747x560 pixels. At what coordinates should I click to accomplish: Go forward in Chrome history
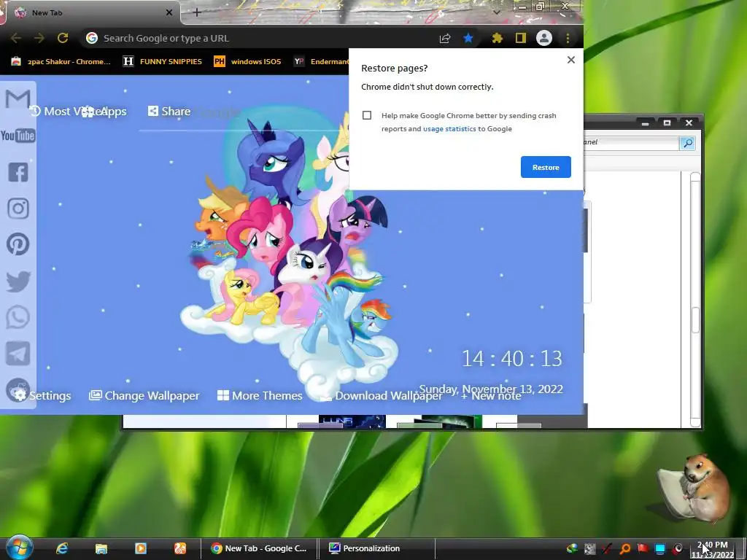(39, 38)
